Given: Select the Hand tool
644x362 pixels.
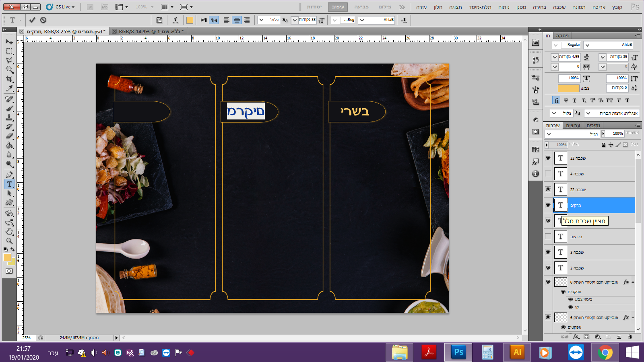Looking at the screenshot, I should pyautogui.click(x=9, y=232).
